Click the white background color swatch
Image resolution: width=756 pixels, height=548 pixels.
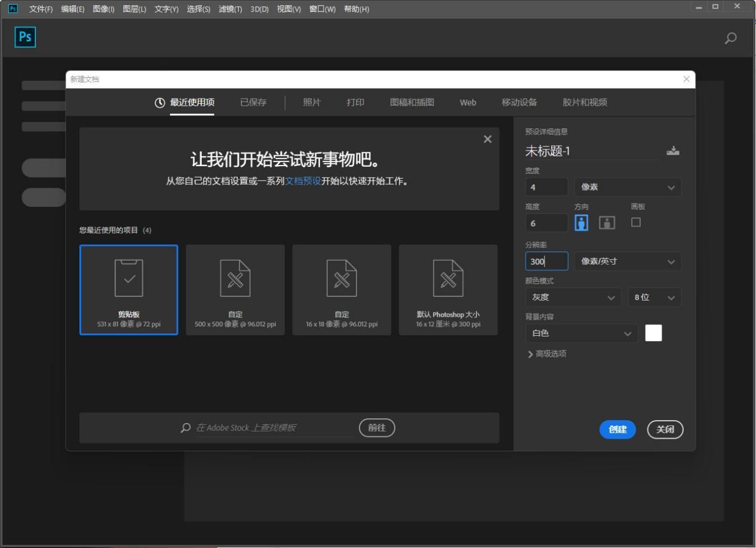[653, 333]
